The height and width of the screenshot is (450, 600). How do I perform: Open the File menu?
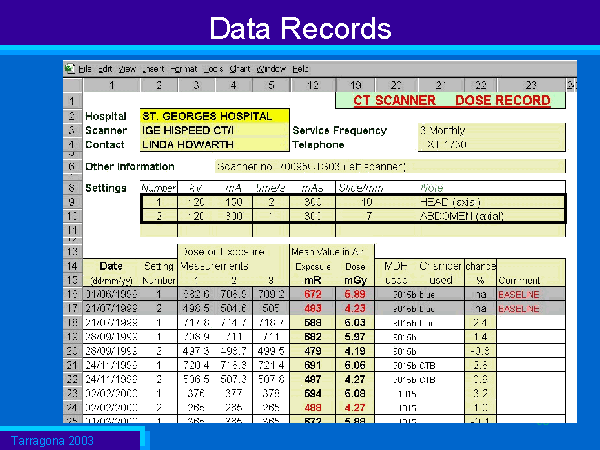[85, 69]
